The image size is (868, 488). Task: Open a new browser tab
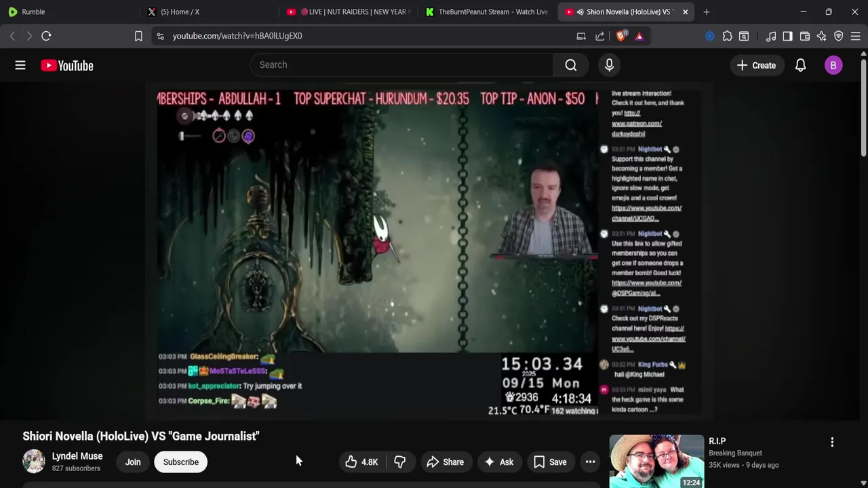(707, 12)
